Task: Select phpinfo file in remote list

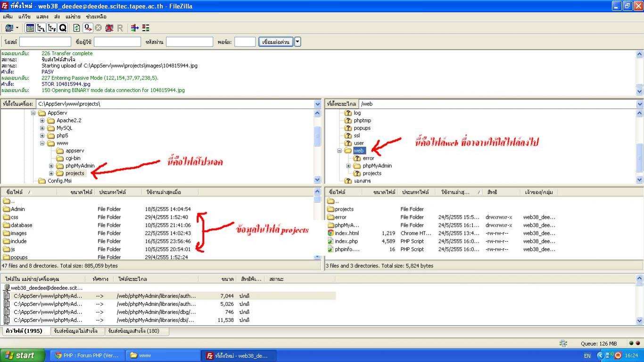Action: (347, 249)
